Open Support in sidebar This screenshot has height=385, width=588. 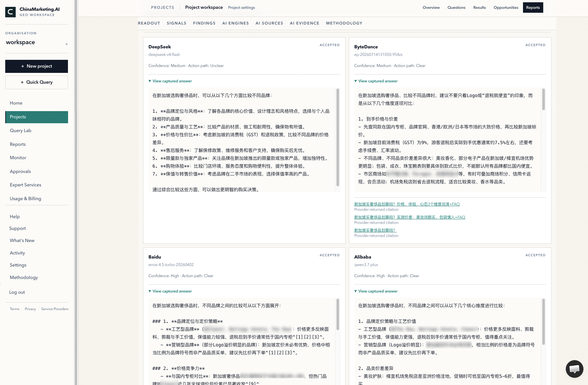pos(17,228)
